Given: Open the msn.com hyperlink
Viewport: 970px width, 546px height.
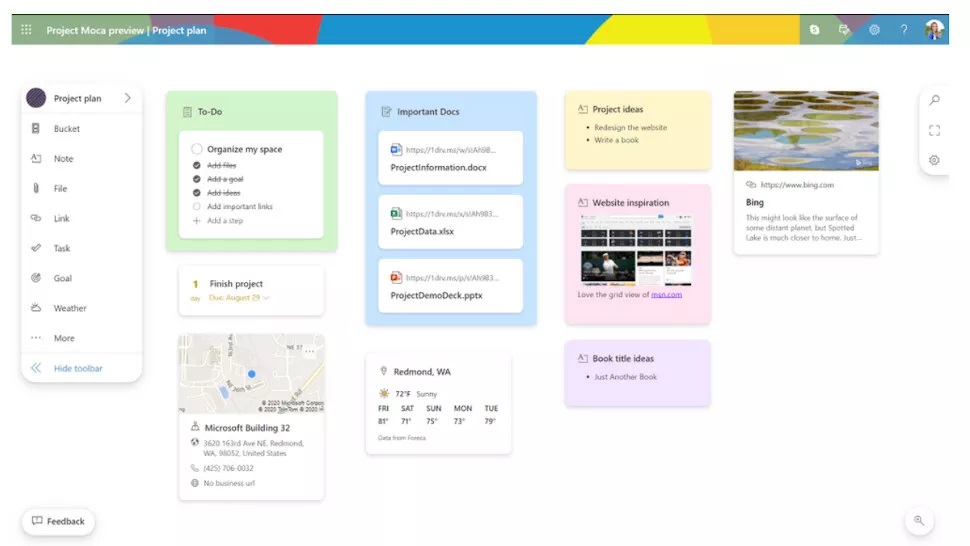Looking at the screenshot, I should point(666,294).
